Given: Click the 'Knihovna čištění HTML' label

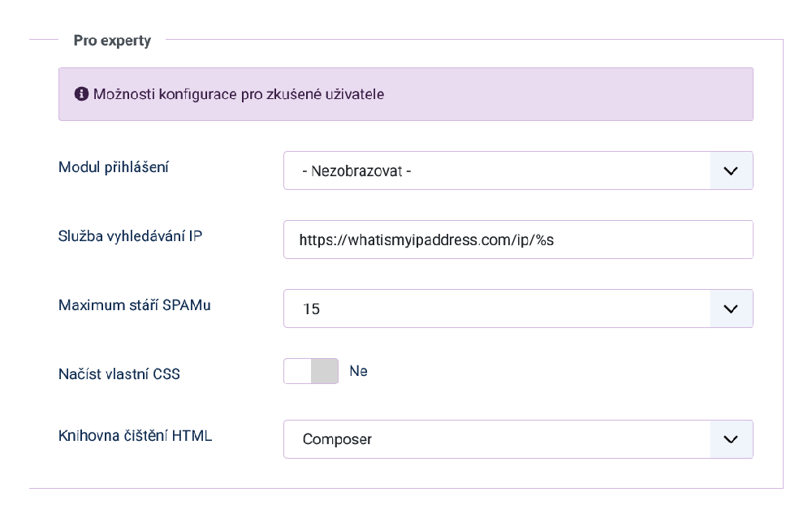Looking at the screenshot, I should (135, 436).
